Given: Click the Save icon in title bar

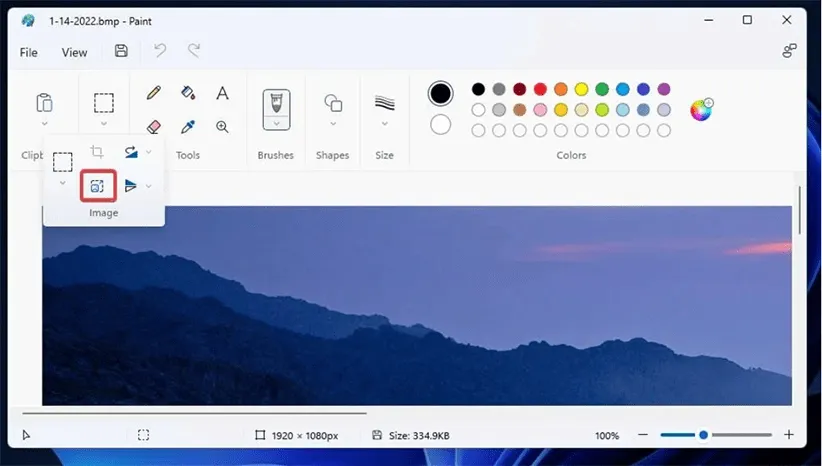Looking at the screenshot, I should (121, 51).
